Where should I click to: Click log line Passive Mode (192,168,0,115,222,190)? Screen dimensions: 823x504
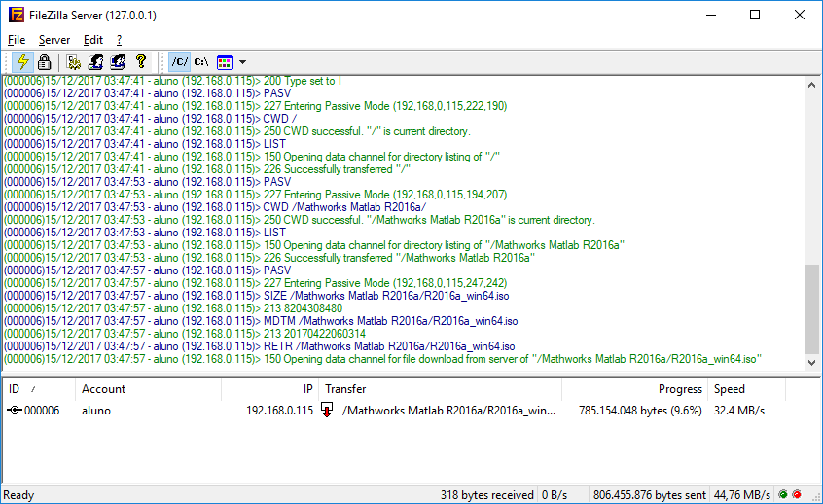(x=256, y=106)
